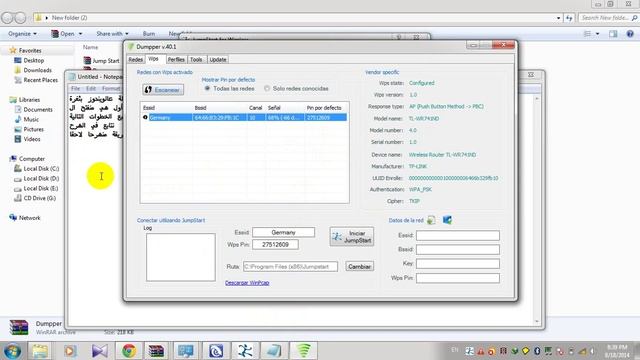Open Chrome from the taskbar

coord(129,351)
